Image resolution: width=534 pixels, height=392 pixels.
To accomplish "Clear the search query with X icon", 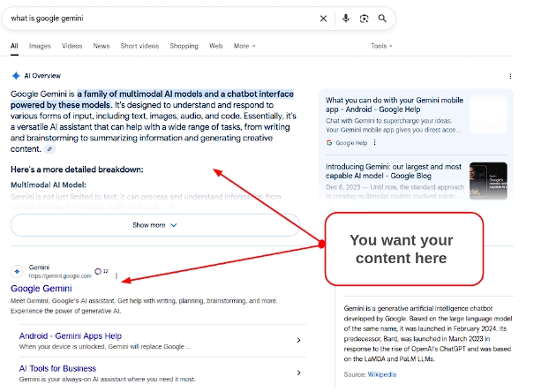I will (x=323, y=19).
